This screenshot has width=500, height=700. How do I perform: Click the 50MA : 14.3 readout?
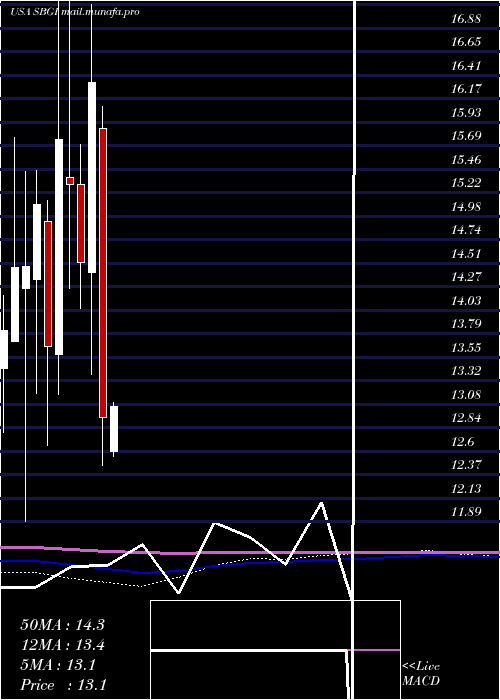tap(62, 625)
